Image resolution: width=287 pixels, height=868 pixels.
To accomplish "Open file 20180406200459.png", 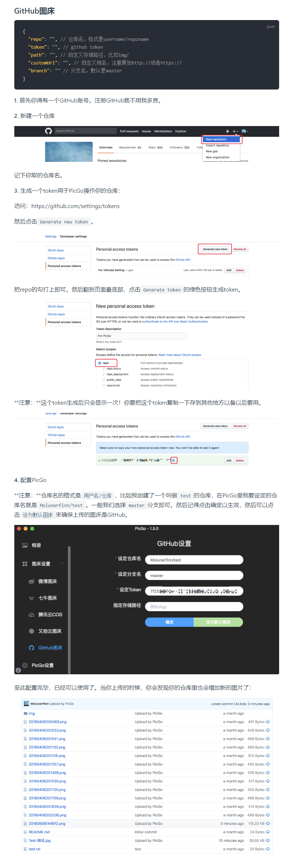I will click(48, 722).
